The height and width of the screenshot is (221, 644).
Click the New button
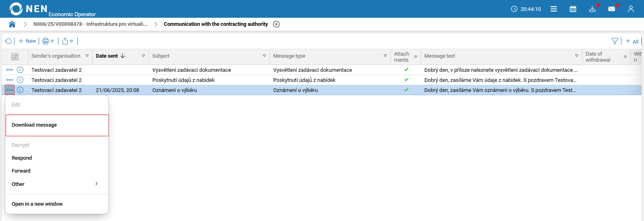(27, 41)
